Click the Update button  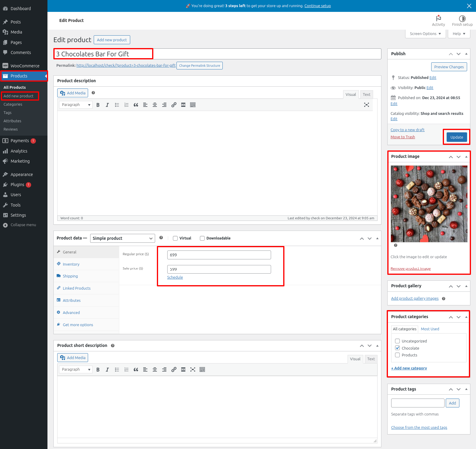click(x=456, y=137)
